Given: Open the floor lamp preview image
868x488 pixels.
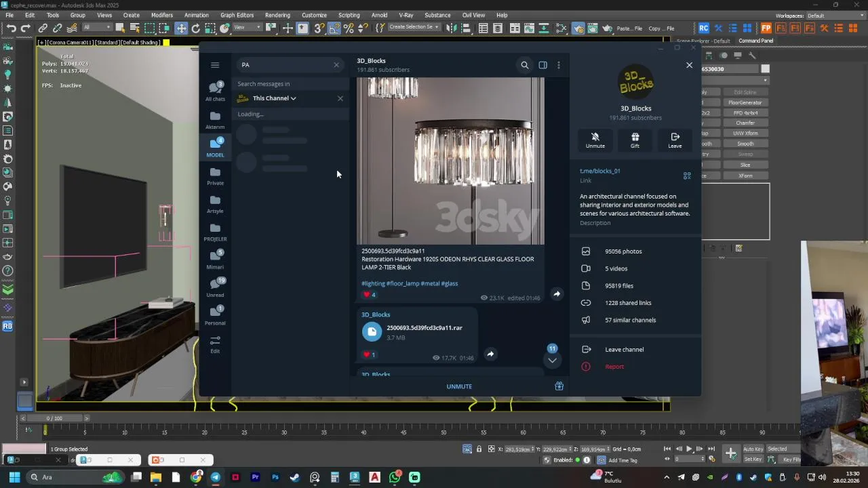Looking at the screenshot, I should point(450,161).
